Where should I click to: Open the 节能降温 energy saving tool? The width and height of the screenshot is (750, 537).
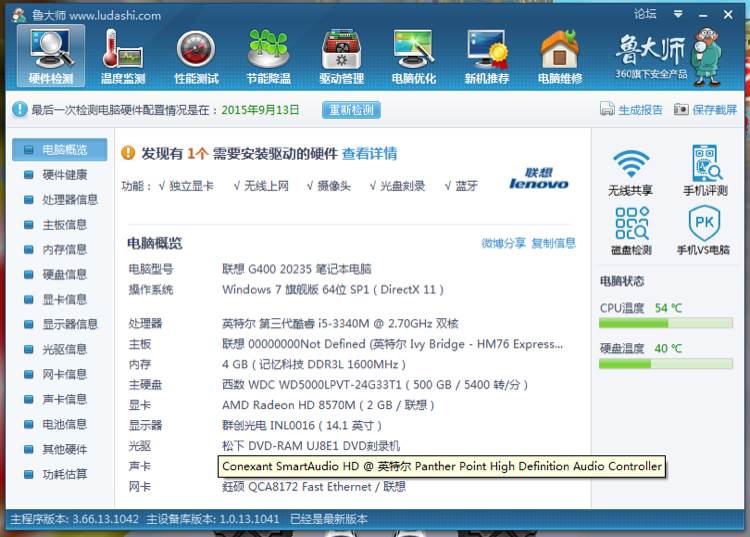point(269,56)
